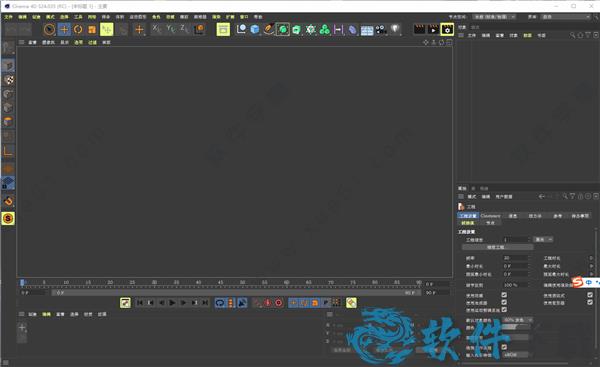Toggle Enable Axis mode in sidebar
The image size is (600, 367).
pos(8,152)
